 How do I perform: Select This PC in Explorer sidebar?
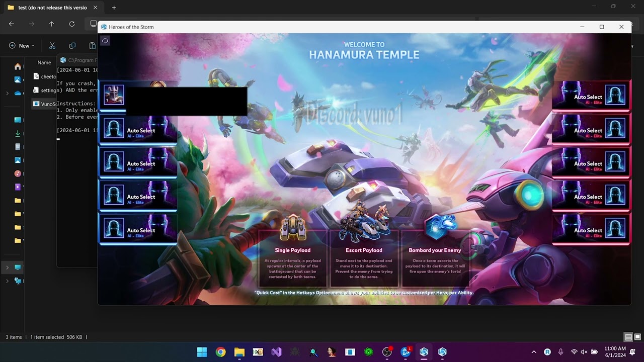click(x=18, y=267)
